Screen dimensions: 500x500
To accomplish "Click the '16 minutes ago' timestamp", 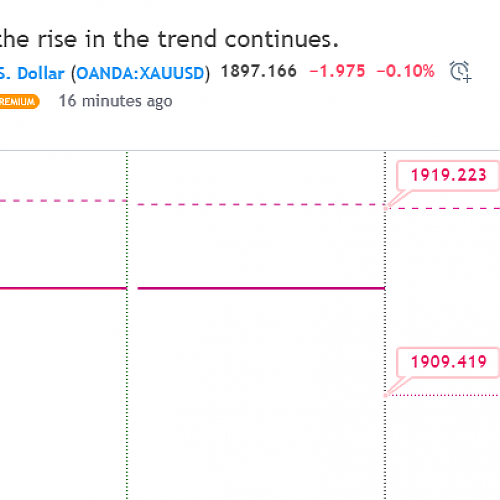I will [x=116, y=101].
